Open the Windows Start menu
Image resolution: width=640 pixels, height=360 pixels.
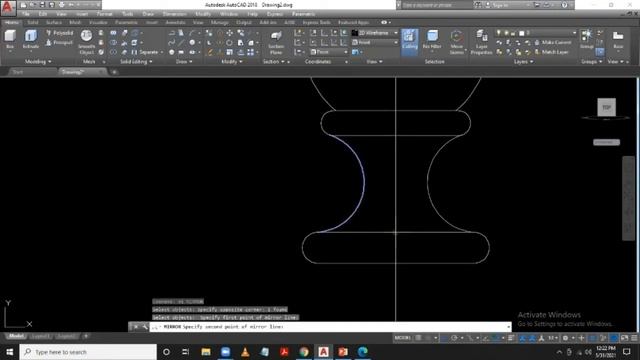pos(10,352)
